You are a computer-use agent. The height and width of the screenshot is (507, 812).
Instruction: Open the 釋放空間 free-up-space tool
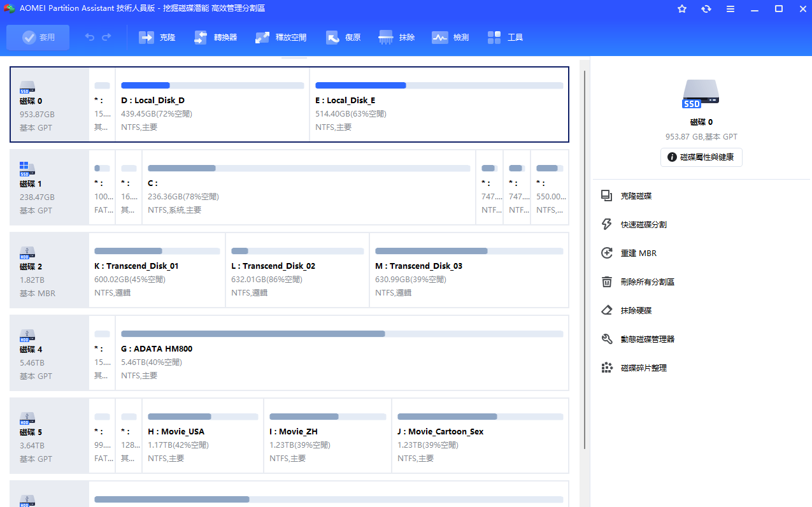281,38
